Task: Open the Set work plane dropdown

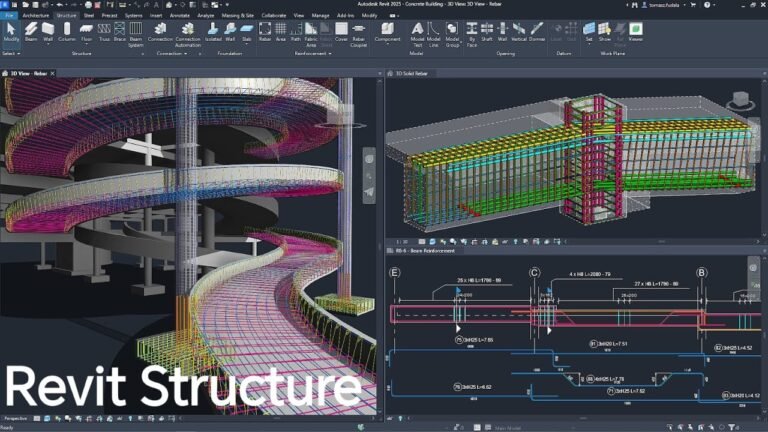Action: [x=589, y=44]
